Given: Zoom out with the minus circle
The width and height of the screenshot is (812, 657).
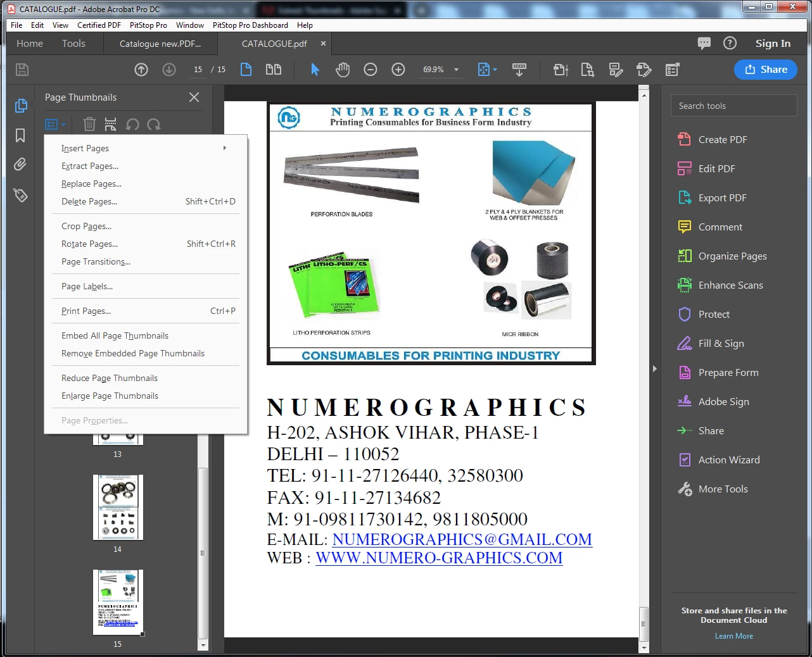Looking at the screenshot, I should 371,70.
